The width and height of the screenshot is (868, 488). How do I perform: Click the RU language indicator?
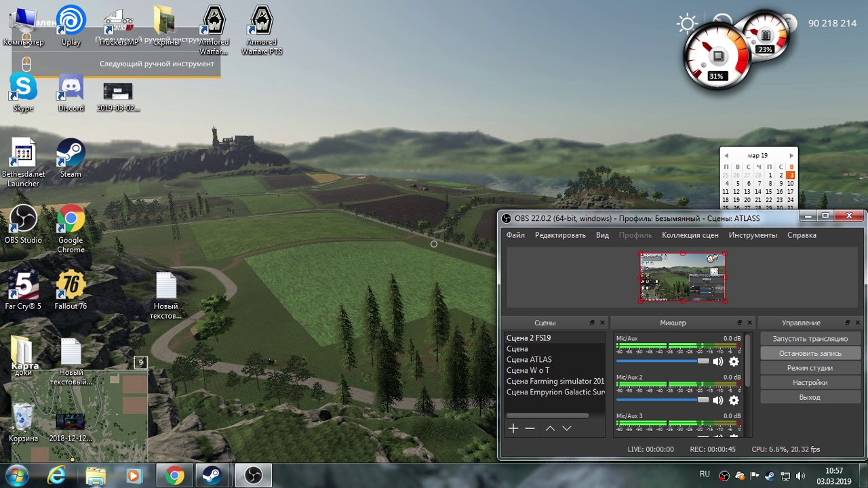(705, 474)
